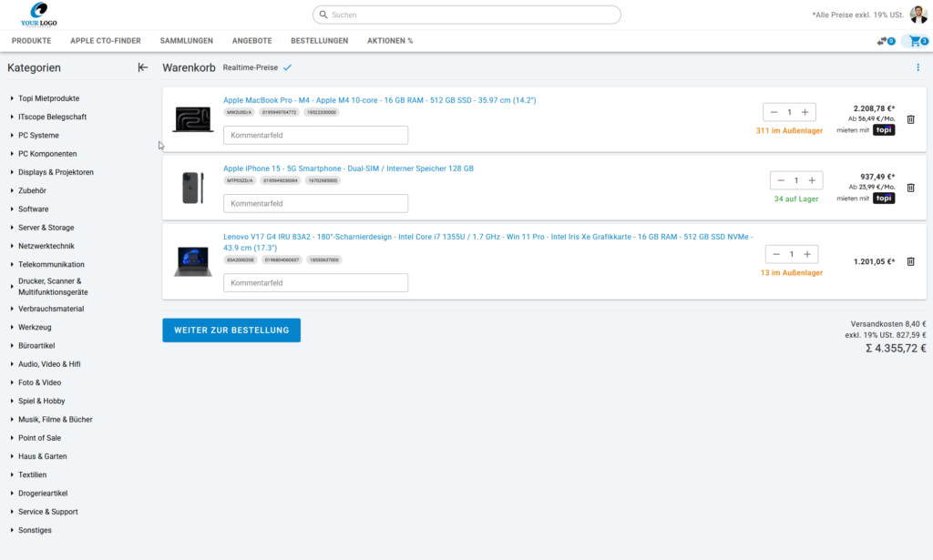Click the Realtime-Preise label
This screenshot has width=933, height=560.
[251, 67]
